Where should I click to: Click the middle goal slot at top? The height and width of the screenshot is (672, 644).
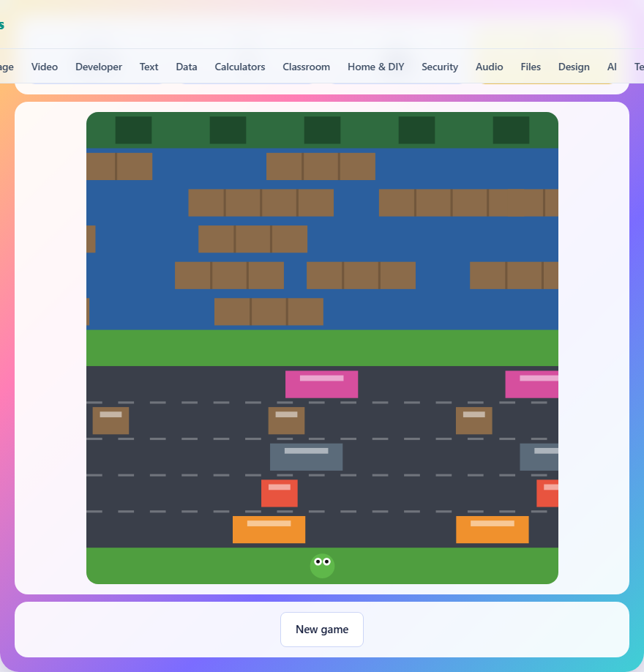322,130
